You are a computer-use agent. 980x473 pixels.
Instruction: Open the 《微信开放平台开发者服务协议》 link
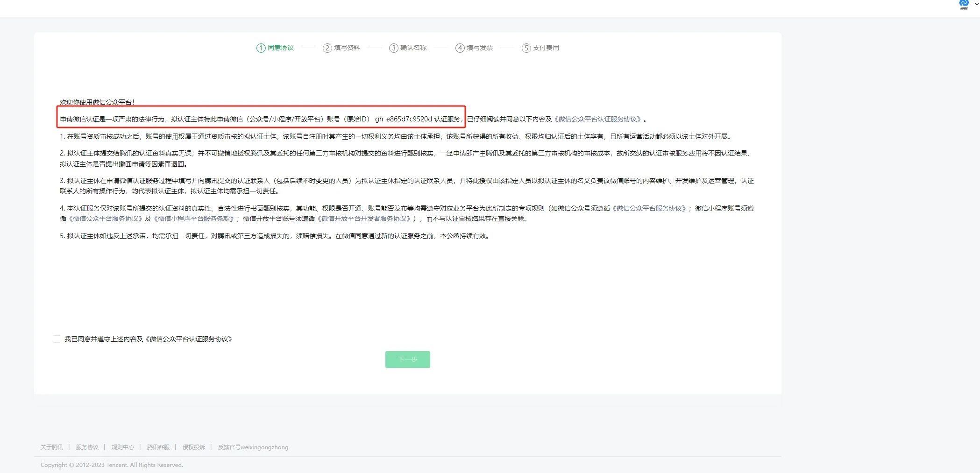(364, 219)
